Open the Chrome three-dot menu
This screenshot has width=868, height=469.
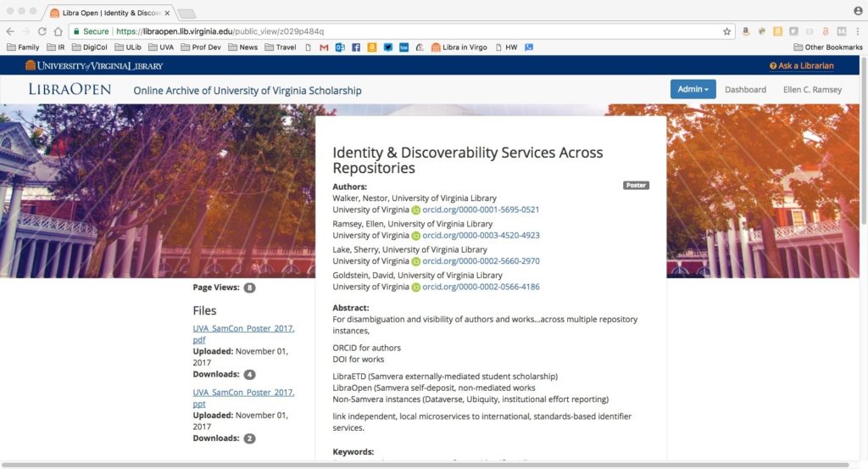pyautogui.click(x=858, y=31)
